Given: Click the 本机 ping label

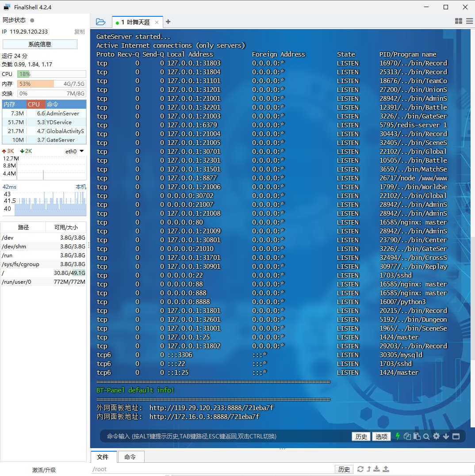Looking at the screenshot, I should pos(81,187).
